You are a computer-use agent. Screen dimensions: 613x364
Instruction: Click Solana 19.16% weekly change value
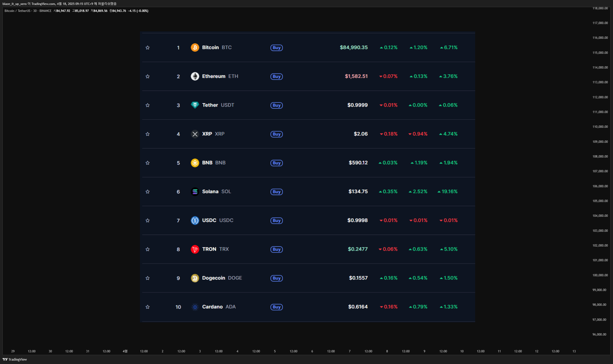click(447, 191)
